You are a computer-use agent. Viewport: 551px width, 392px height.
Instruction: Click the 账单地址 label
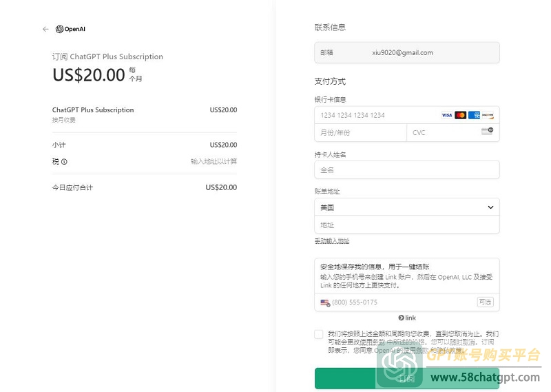[326, 192]
